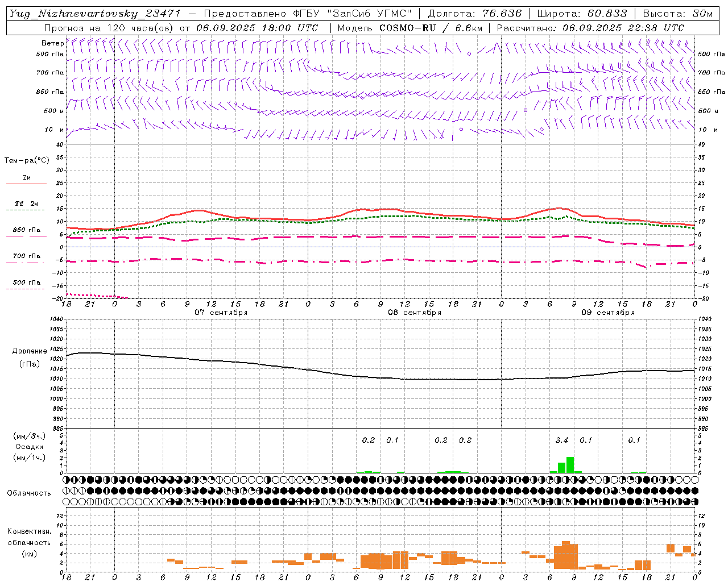728x582 pixels.
Task: Click the '(км)' convective height unit label
Action: (30, 554)
